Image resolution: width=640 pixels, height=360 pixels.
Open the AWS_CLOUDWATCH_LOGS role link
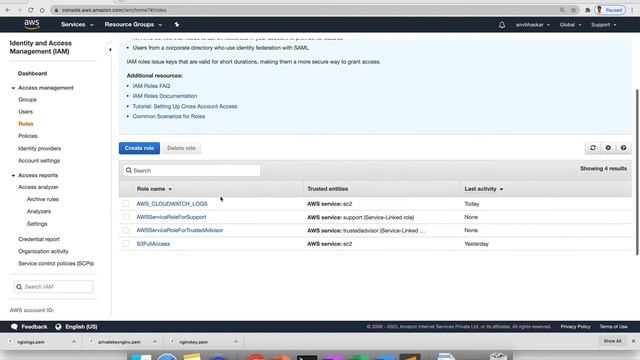coord(172,204)
